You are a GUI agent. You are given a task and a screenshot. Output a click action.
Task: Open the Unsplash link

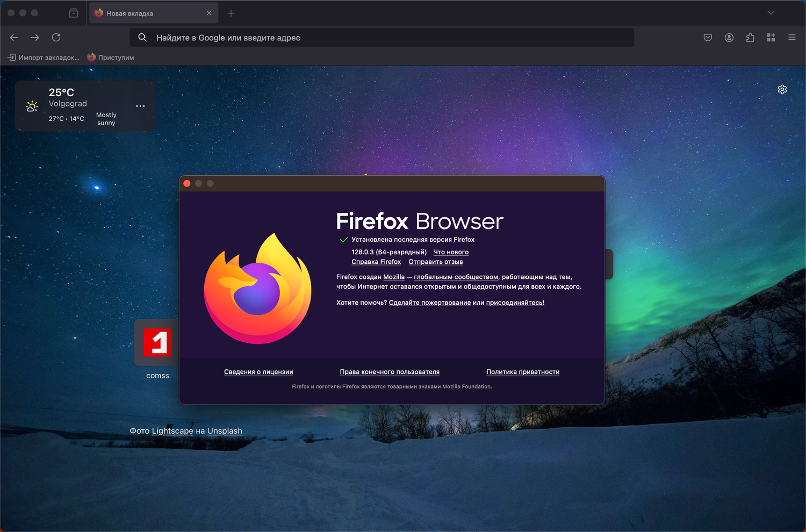tap(225, 431)
